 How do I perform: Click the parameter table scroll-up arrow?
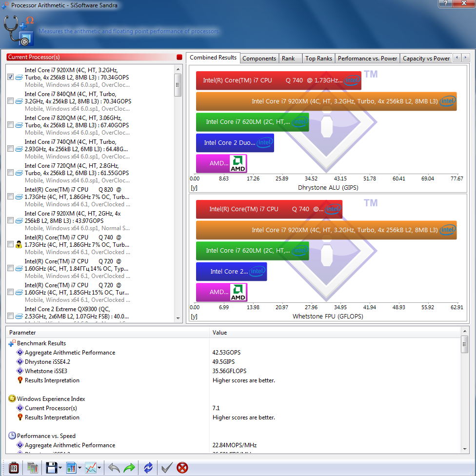[x=464, y=331]
